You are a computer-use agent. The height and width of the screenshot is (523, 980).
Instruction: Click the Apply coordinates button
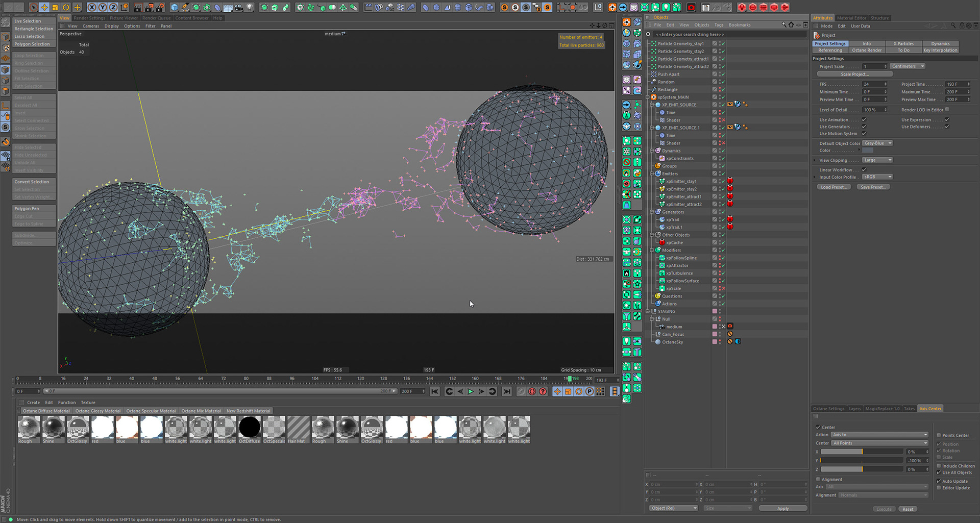click(783, 508)
